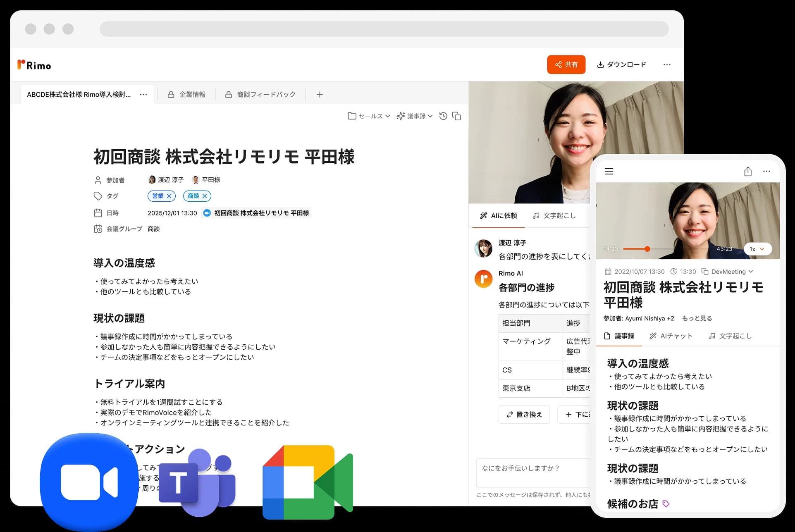Expand the DevMeeting group dropdown
The width and height of the screenshot is (795, 532).
pyautogui.click(x=728, y=272)
